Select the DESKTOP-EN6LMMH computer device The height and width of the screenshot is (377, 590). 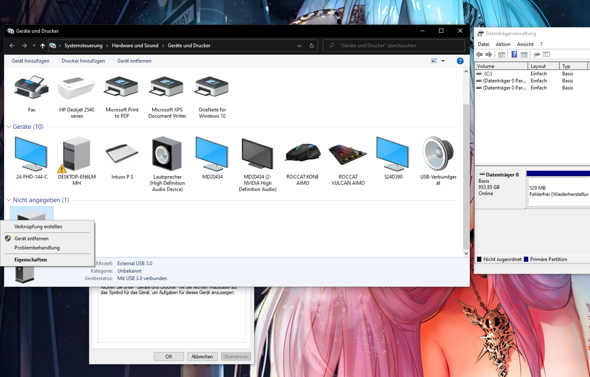76,154
